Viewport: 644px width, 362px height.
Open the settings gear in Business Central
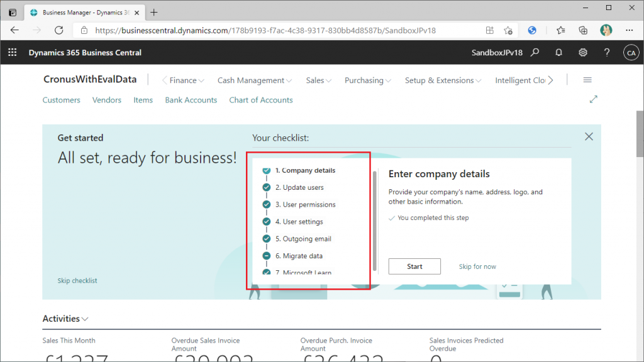(583, 53)
